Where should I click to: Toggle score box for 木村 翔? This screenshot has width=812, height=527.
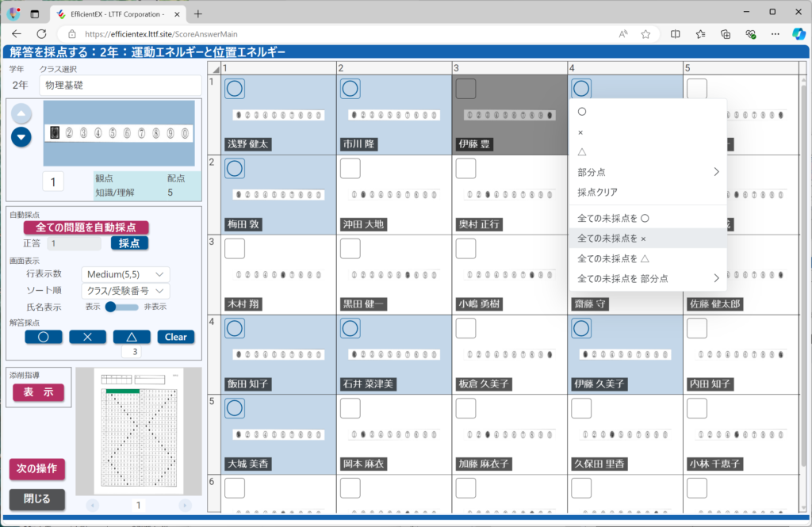click(x=234, y=248)
